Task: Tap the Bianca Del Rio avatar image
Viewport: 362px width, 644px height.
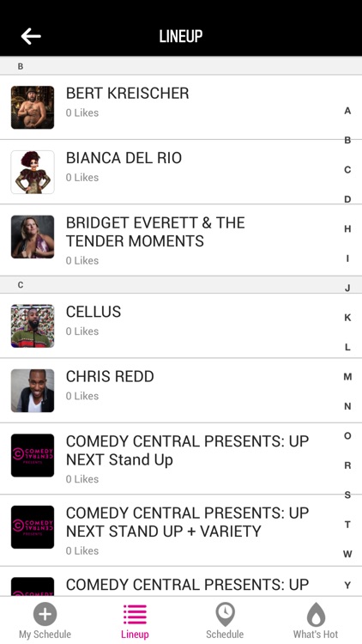Action: click(x=33, y=172)
